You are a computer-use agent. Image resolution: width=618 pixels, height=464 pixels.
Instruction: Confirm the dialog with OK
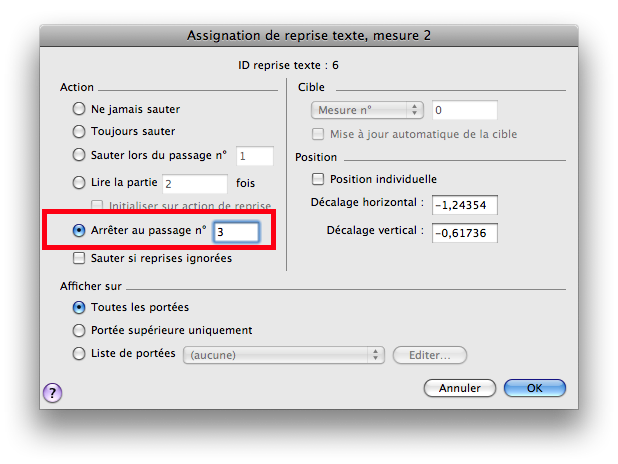(534, 388)
